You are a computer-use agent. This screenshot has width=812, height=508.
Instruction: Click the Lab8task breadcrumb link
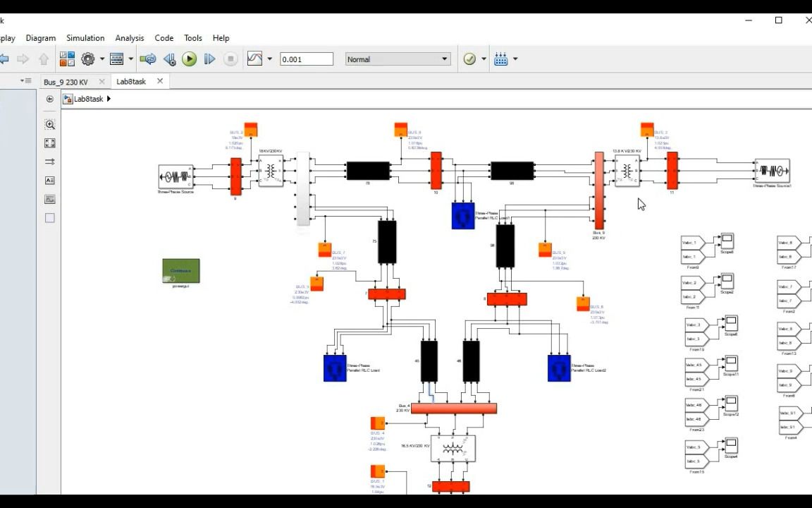point(88,99)
